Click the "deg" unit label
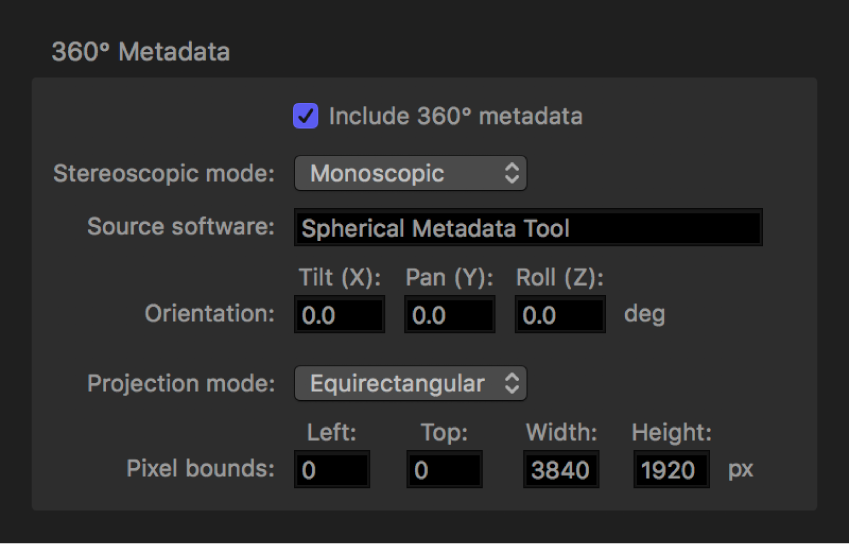The image size is (849, 545). pos(645,314)
